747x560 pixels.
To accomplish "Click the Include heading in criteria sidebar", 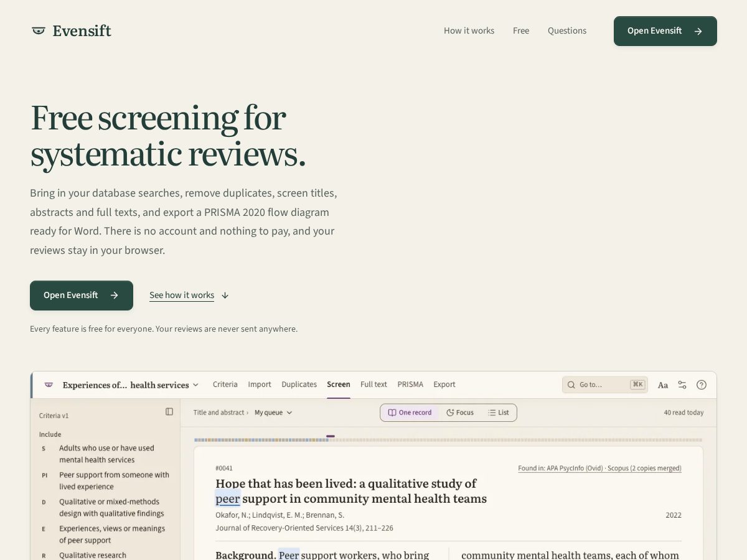I will coord(50,434).
